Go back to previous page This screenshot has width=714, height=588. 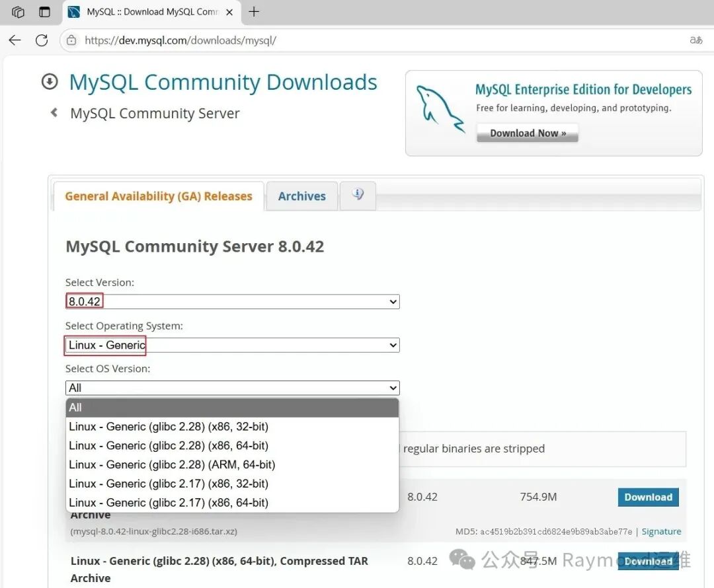point(15,40)
